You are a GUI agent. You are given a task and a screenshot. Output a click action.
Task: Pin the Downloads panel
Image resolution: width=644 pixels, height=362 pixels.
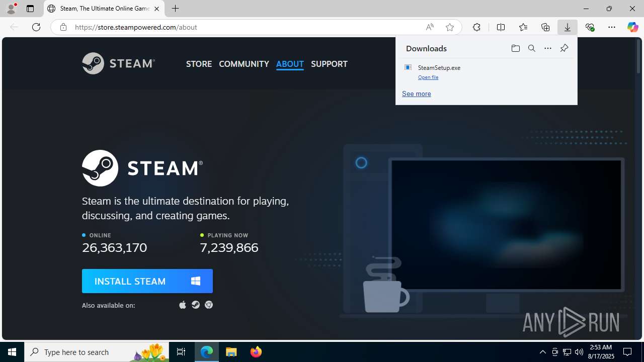[x=564, y=48]
